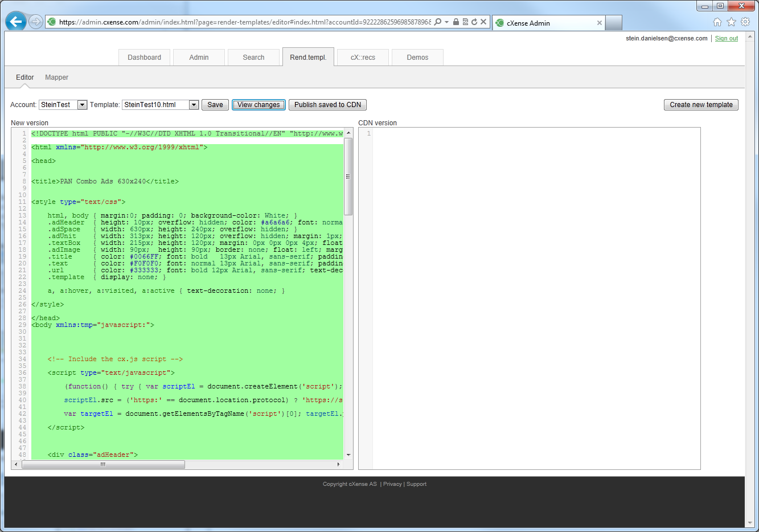Click the .adImage CSS rule line
The height and width of the screenshot is (532, 759).
(x=195, y=249)
